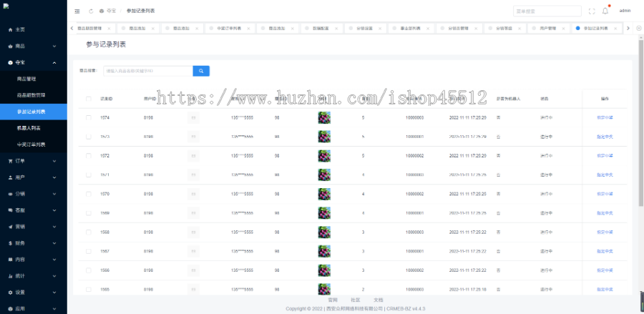The image size is (644, 314).
Task: Click 指定中奖 for record 1569
Action: coord(605,213)
